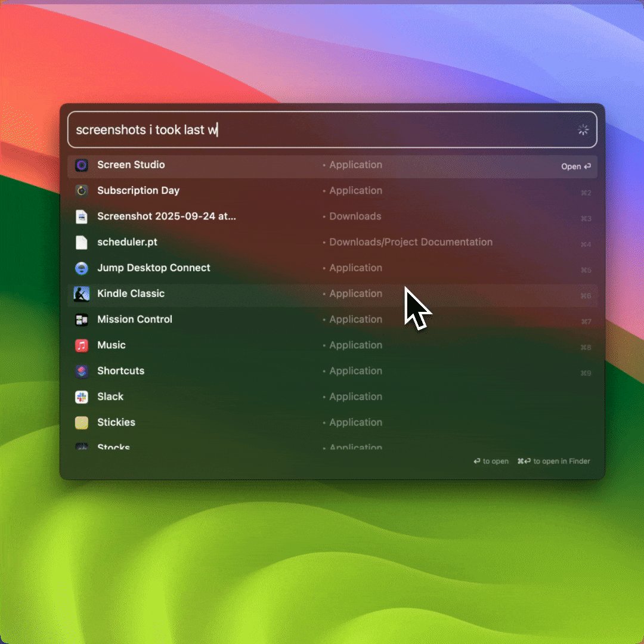
Task: Click the Subscription Day app icon
Action: click(x=81, y=191)
